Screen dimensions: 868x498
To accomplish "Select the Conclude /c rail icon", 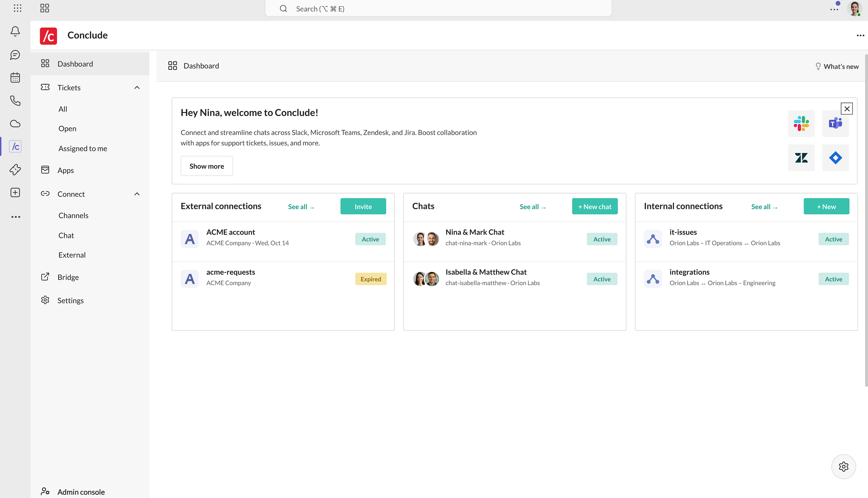I will coord(15,147).
